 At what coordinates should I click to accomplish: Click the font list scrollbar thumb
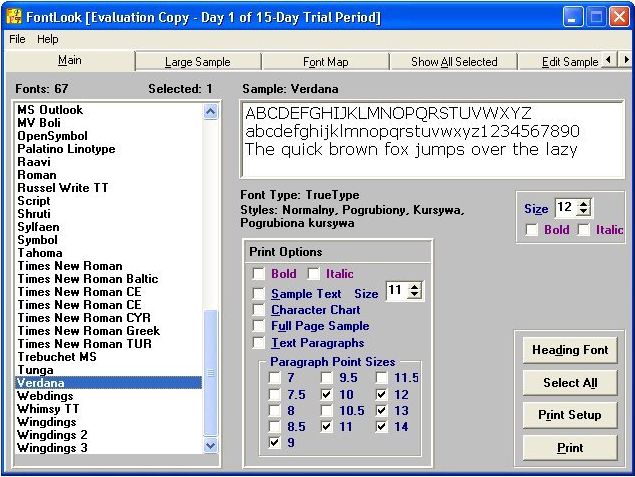pyautogui.click(x=211, y=373)
